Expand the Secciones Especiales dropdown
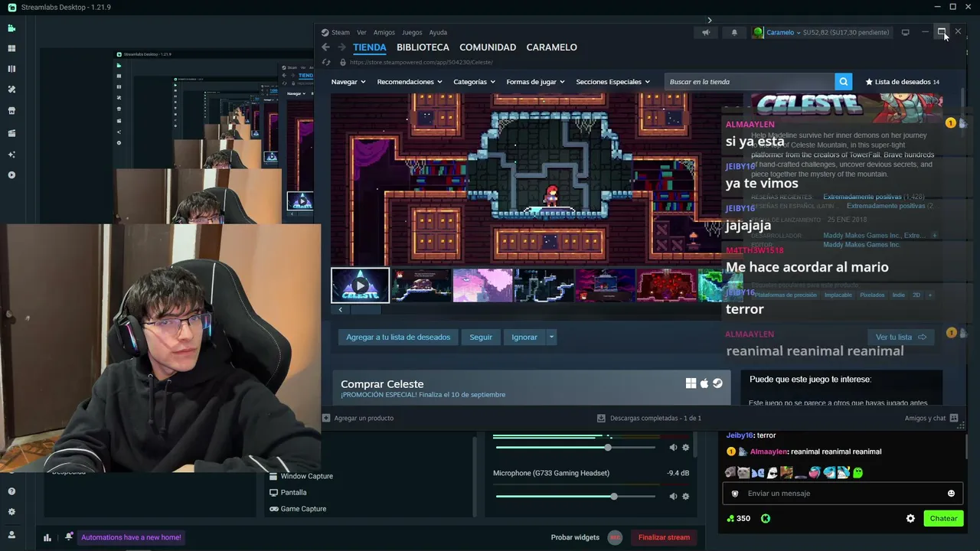Viewport: 980px width, 551px height. (x=612, y=82)
